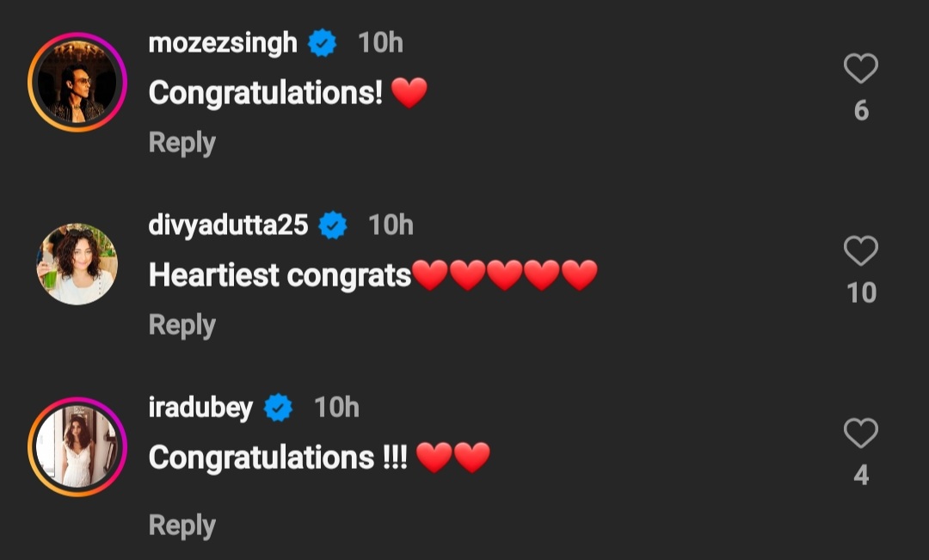Click the verified badge next to divyadutta25

click(x=333, y=225)
